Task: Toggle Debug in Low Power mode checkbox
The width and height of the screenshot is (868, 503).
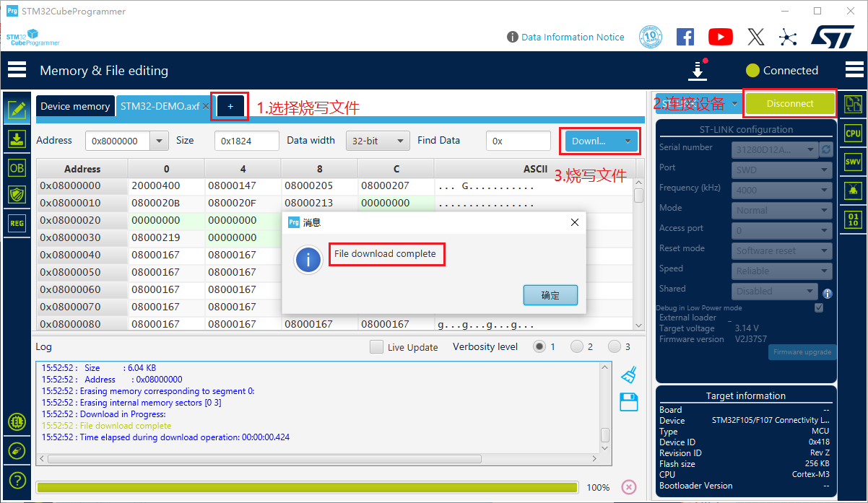Action: click(x=819, y=307)
